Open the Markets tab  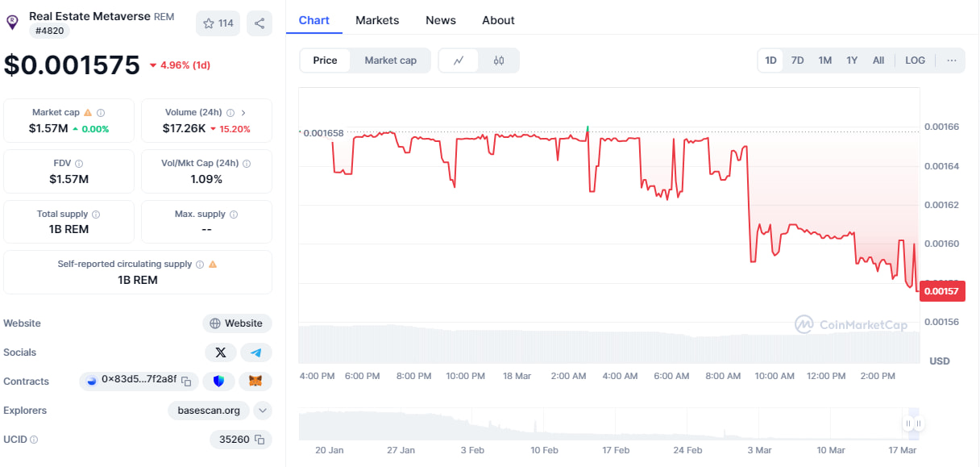click(x=377, y=20)
